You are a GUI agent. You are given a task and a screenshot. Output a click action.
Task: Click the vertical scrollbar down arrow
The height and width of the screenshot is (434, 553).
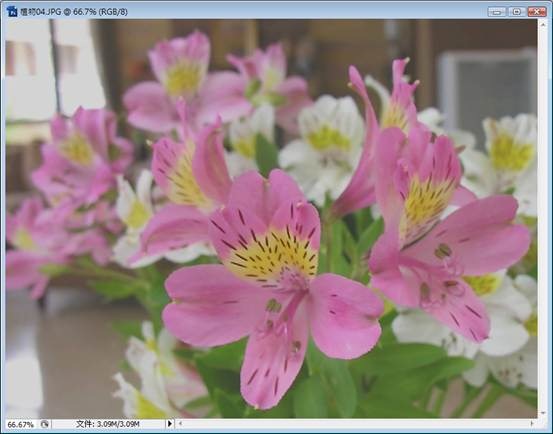[x=543, y=413]
